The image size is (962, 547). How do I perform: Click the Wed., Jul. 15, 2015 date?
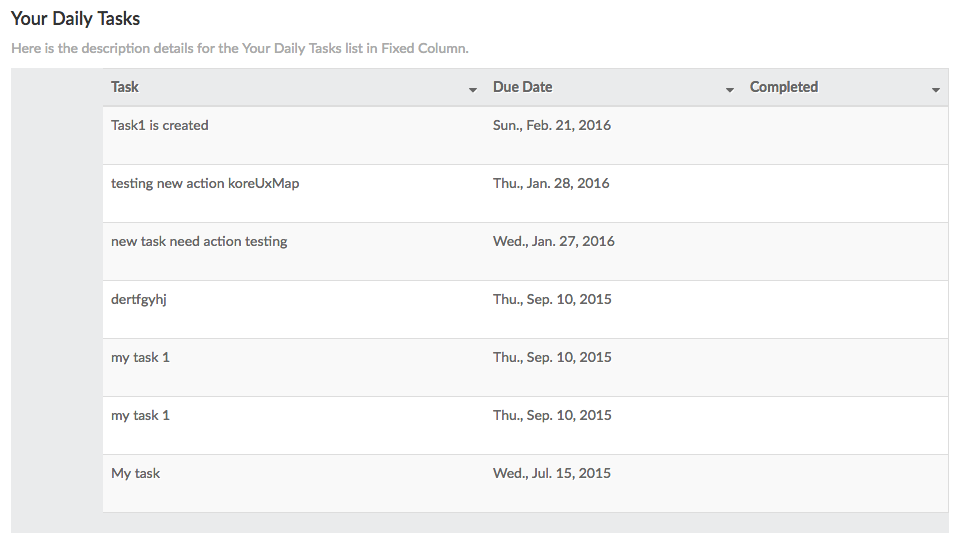coord(551,474)
